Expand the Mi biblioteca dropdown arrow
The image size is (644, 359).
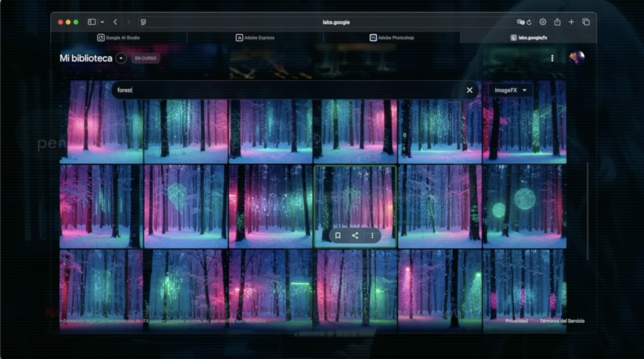pyautogui.click(x=121, y=58)
